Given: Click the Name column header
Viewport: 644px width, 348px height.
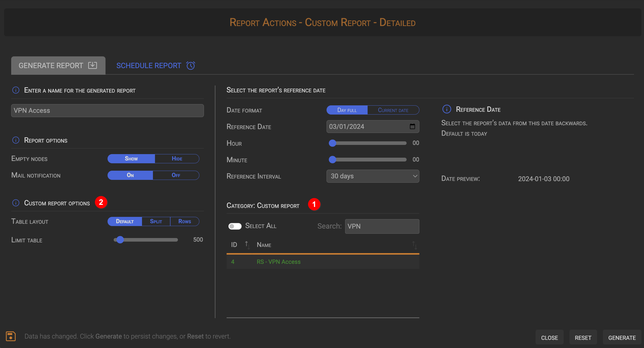Looking at the screenshot, I should pyautogui.click(x=264, y=245).
